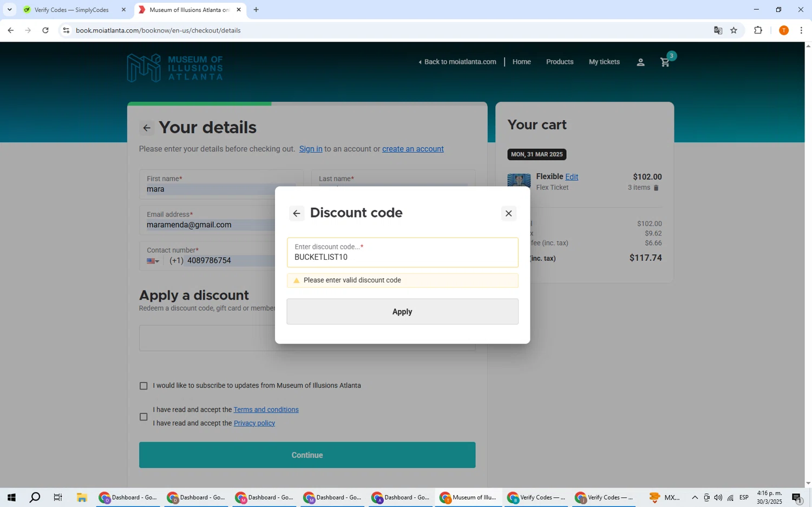Screen dimensions: 812x507
Task: Focus the discount code input field
Action: pos(402,253)
